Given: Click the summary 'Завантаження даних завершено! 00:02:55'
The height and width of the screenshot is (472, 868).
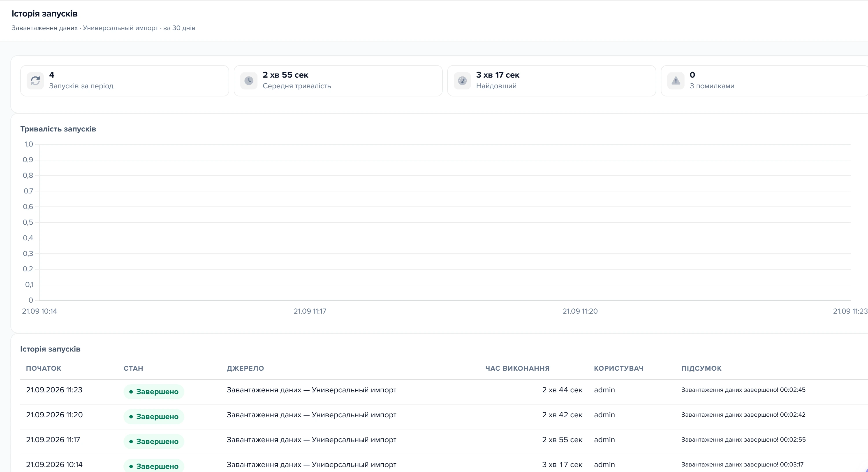Looking at the screenshot, I should click(743, 440).
